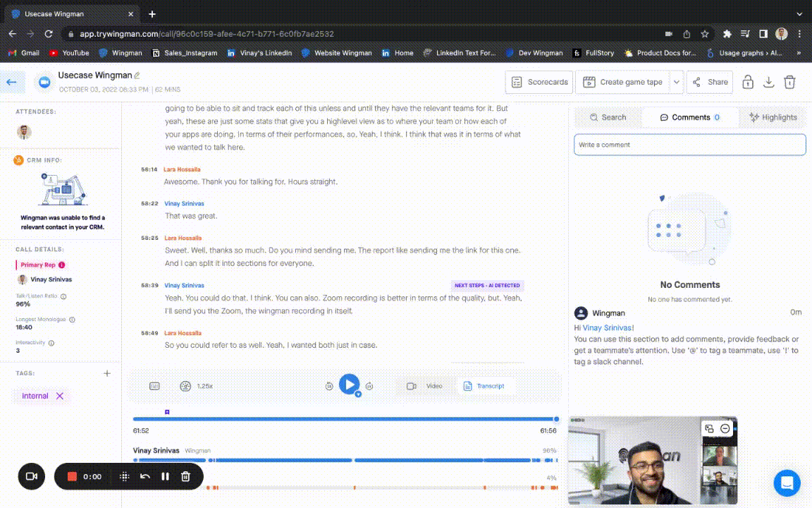Click speaker name Lara Hossalla at 58:25

[183, 238]
